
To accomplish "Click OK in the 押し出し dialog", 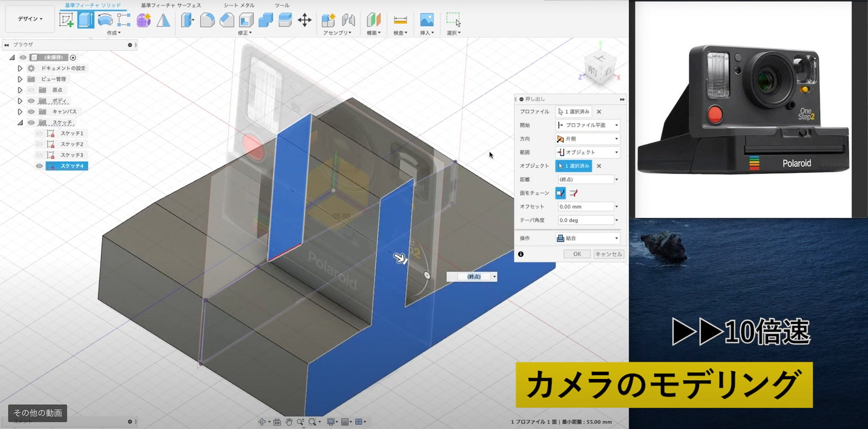I will [x=577, y=254].
